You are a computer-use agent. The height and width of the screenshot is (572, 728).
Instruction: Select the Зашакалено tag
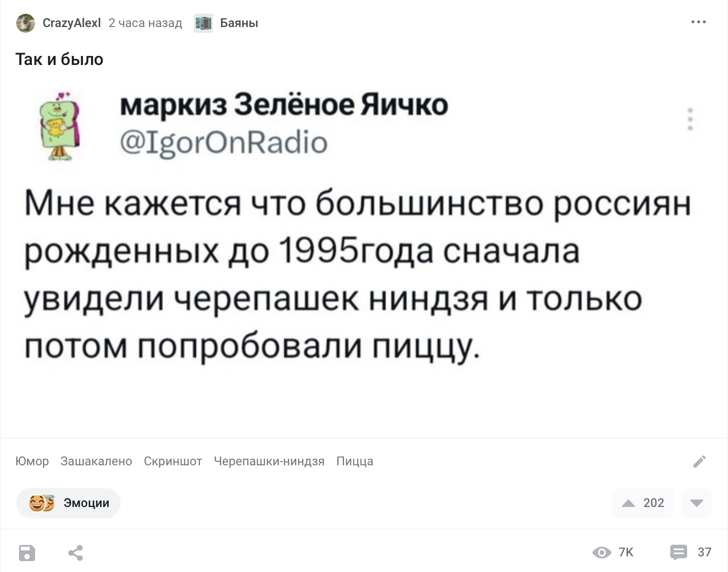(96, 461)
